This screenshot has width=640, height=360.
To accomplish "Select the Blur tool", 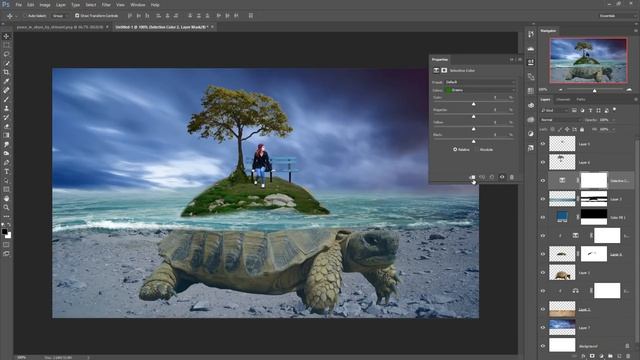I will (6, 144).
